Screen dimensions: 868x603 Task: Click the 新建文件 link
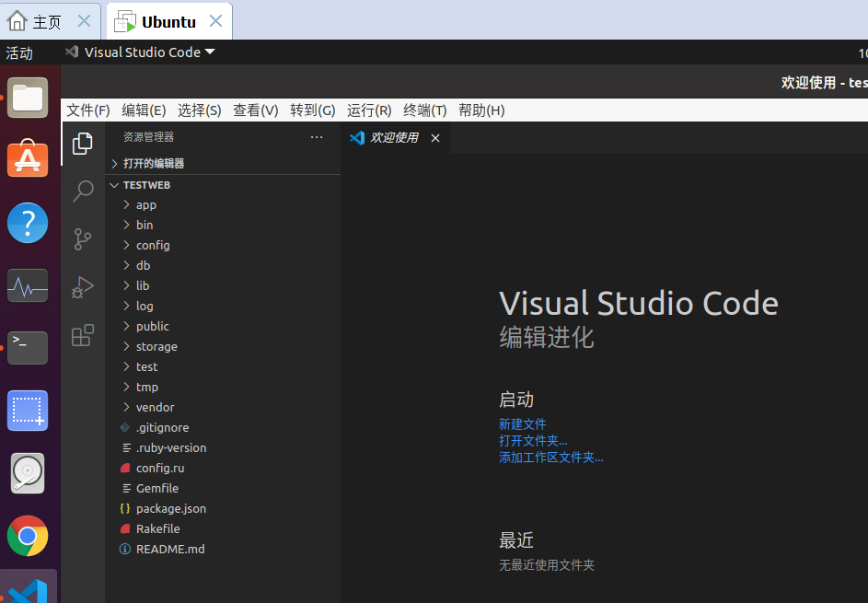coord(522,423)
